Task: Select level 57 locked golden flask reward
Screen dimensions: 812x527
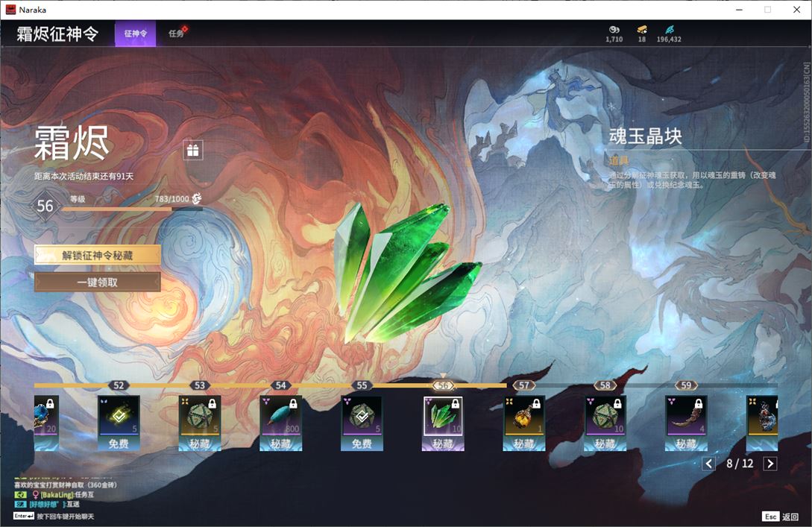Action: click(x=524, y=423)
